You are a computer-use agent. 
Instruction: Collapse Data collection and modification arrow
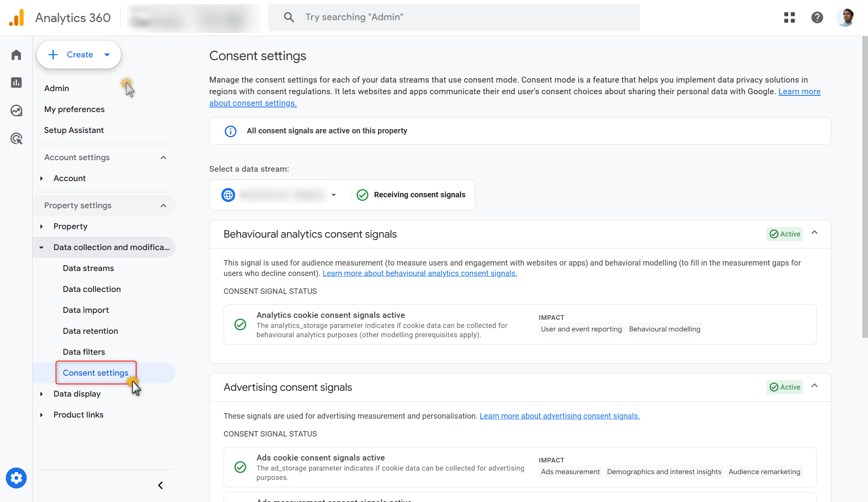41,247
